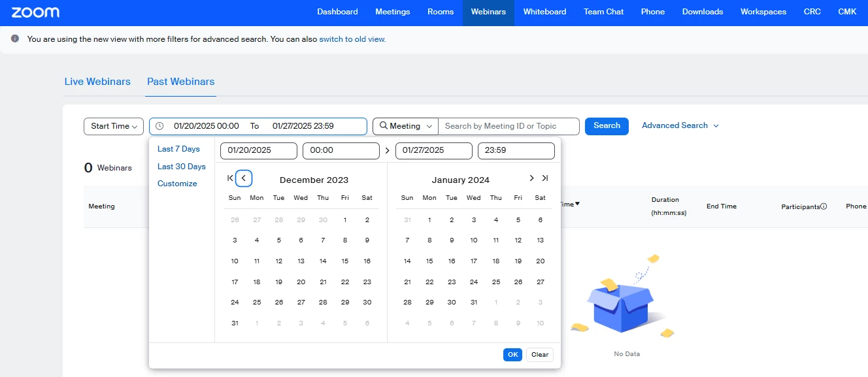Confirm date range with OK button
This screenshot has width=868, height=377.
pos(512,355)
